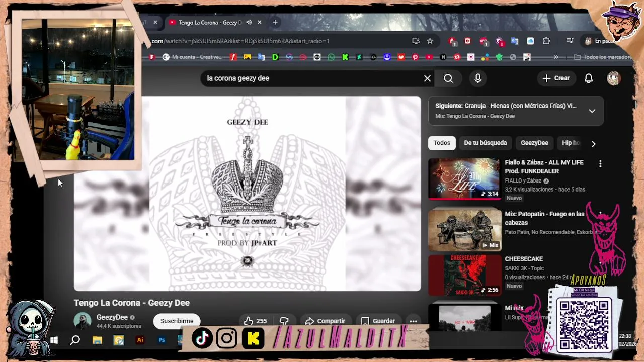Open YouTube notifications bell

588,78
